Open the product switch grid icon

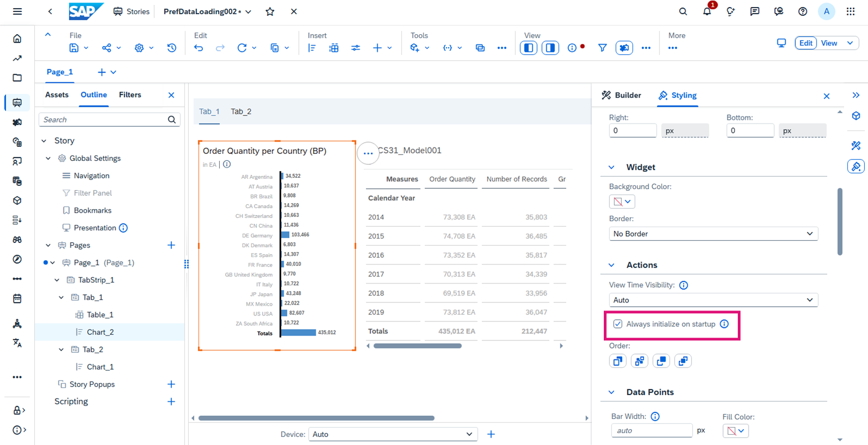(x=851, y=11)
